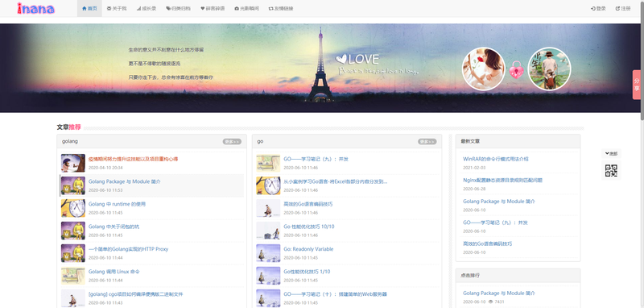Image resolution: width=644 pixels, height=308 pixels.
Task: Click the LOVE banner text
Action: pos(363,60)
